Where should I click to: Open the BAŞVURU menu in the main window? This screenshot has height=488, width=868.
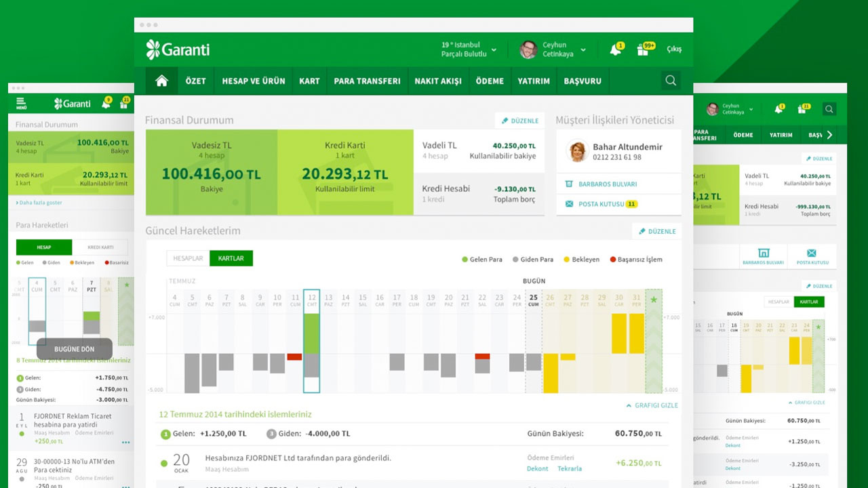[x=583, y=81]
